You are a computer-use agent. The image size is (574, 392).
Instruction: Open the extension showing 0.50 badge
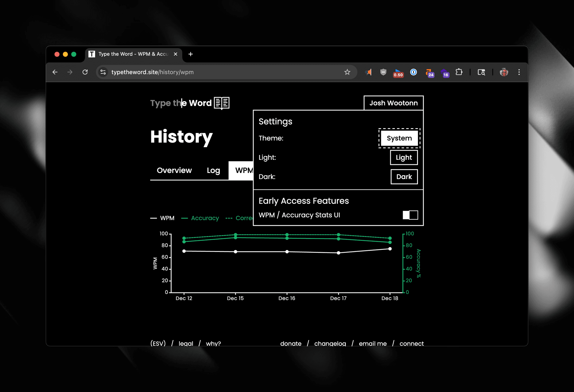coord(398,73)
